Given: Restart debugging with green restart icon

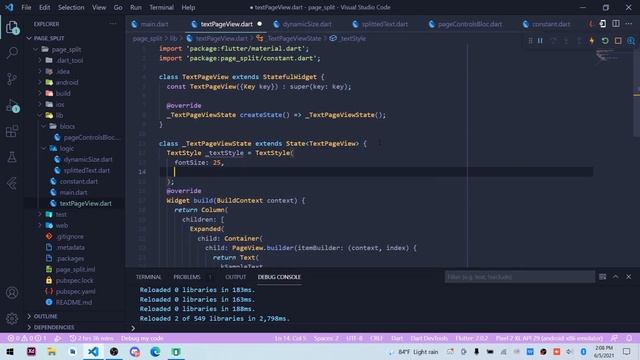Looking at the screenshot, I should [605, 41].
